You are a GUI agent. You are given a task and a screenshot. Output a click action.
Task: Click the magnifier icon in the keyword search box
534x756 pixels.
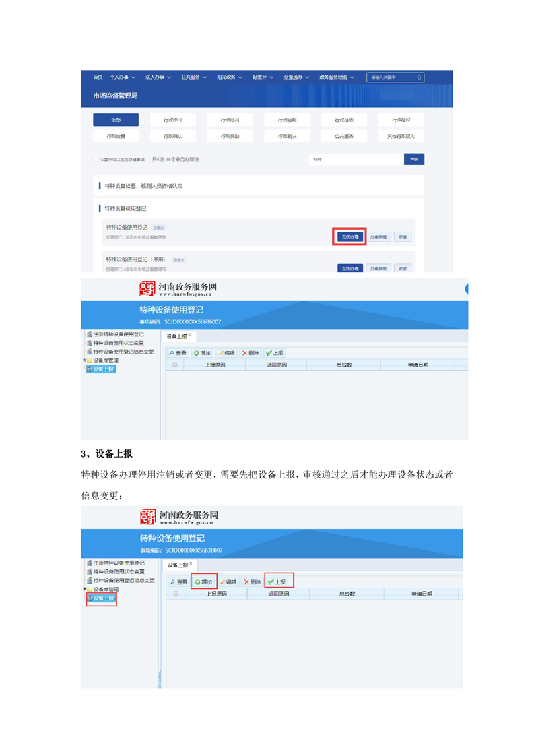(x=419, y=77)
